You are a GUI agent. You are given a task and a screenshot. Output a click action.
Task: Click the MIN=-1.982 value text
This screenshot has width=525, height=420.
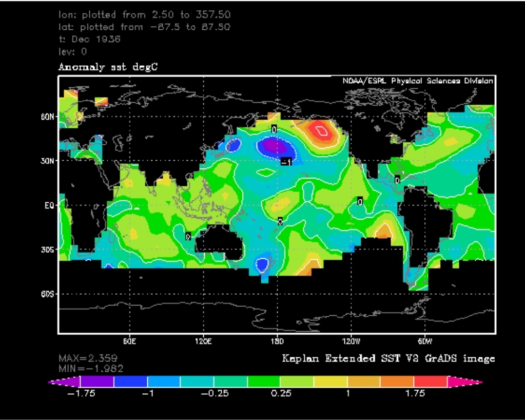(x=91, y=368)
